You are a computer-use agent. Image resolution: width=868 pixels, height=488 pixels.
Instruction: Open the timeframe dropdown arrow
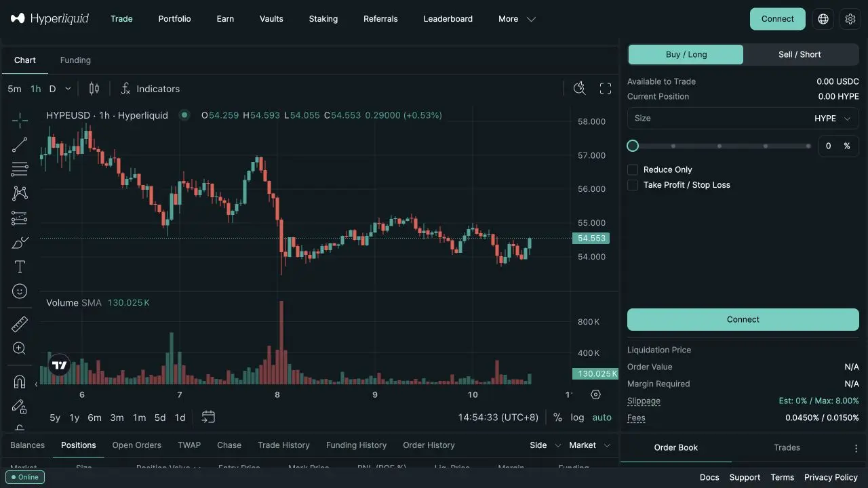pos(68,89)
